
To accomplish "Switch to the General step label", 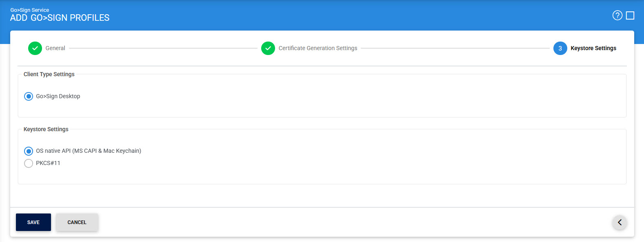I will [x=55, y=48].
